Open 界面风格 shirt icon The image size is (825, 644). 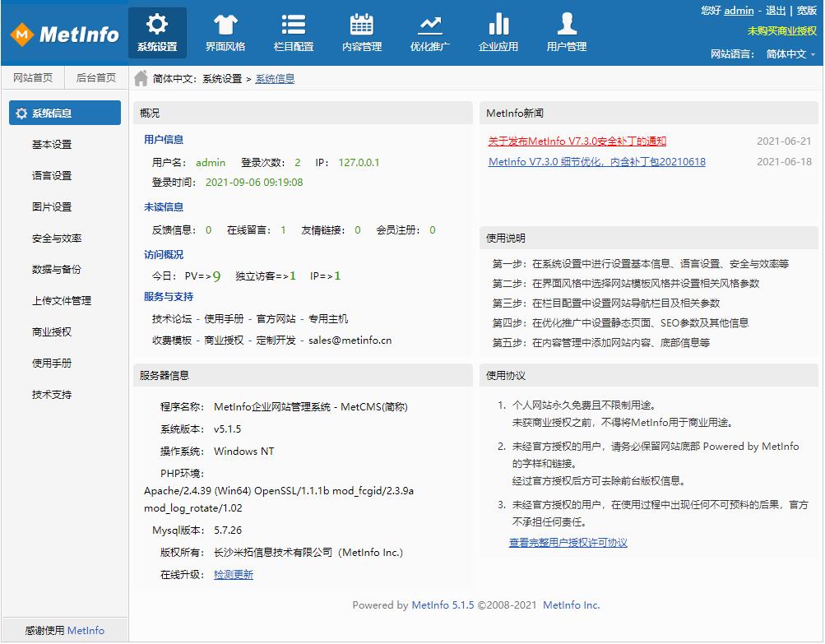point(225,25)
